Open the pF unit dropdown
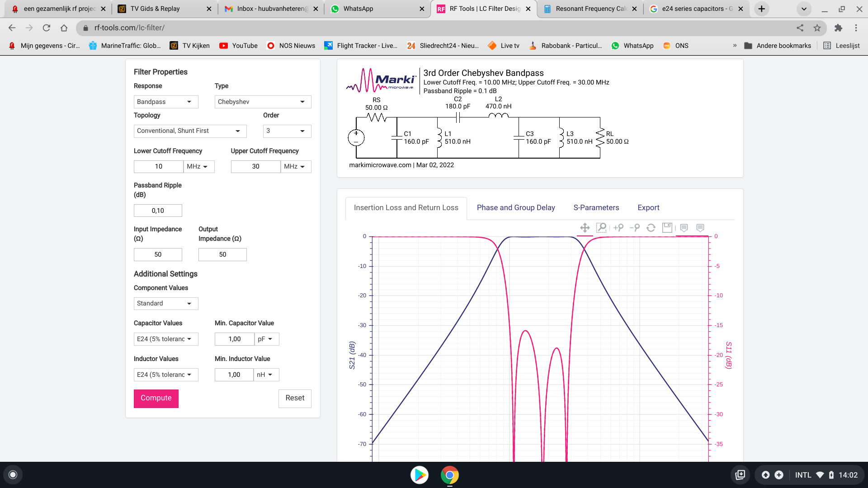 click(x=267, y=339)
